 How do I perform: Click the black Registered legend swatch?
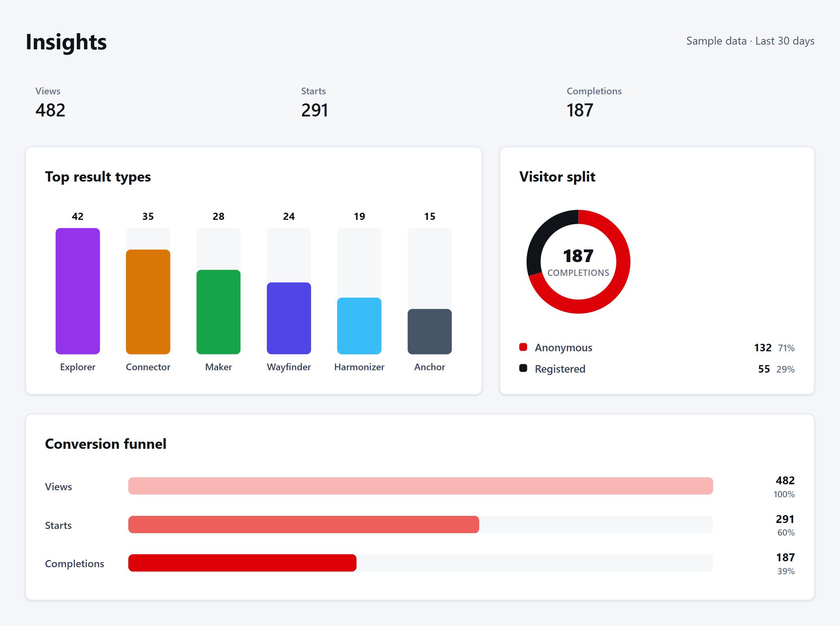[x=523, y=368]
